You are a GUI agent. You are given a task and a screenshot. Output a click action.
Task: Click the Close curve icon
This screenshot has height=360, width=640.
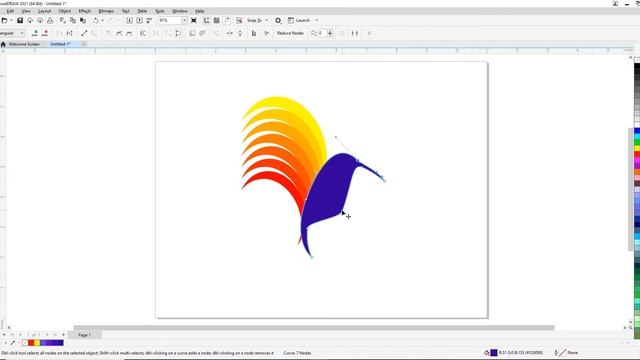tap(178, 33)
